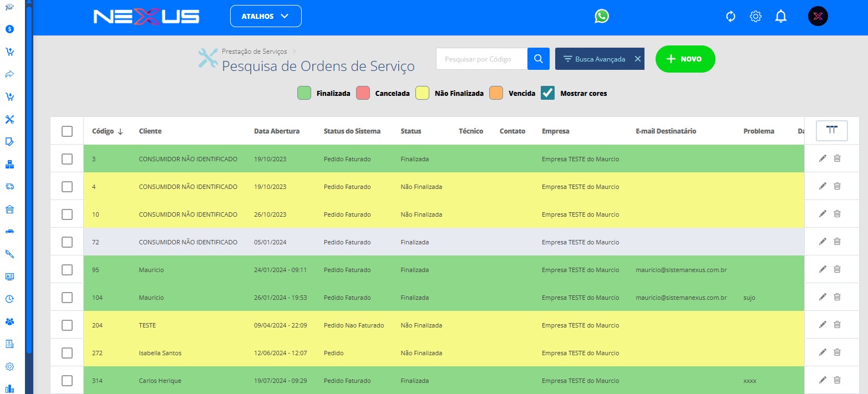The image size is (868, 394).
Task: Select the checkbox for order 72
Action: (67, 242)
